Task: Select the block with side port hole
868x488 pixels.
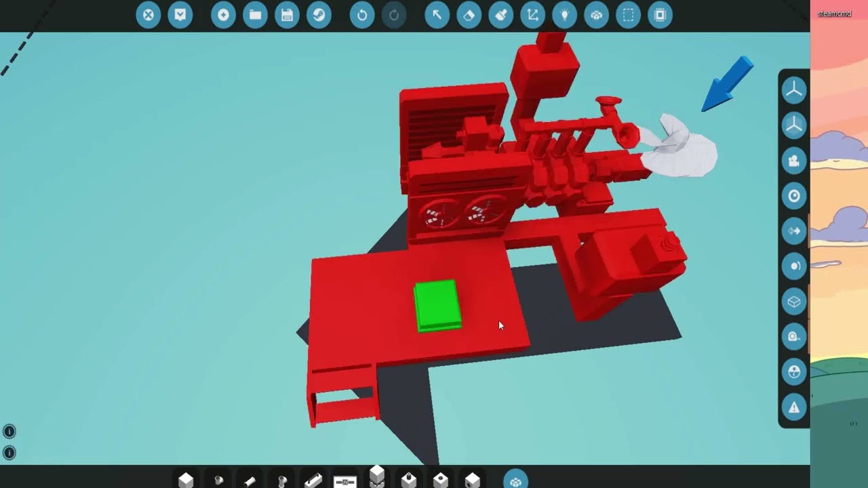Action: click(473, 481)
